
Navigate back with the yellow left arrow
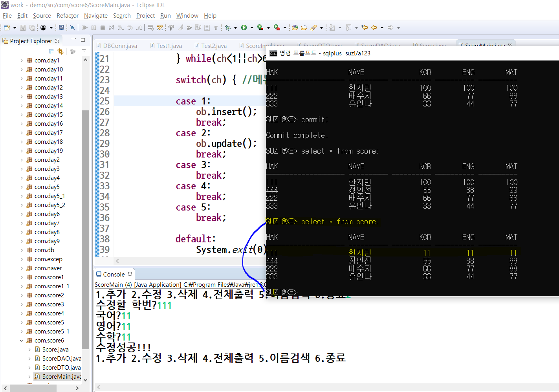pos(374,27)
